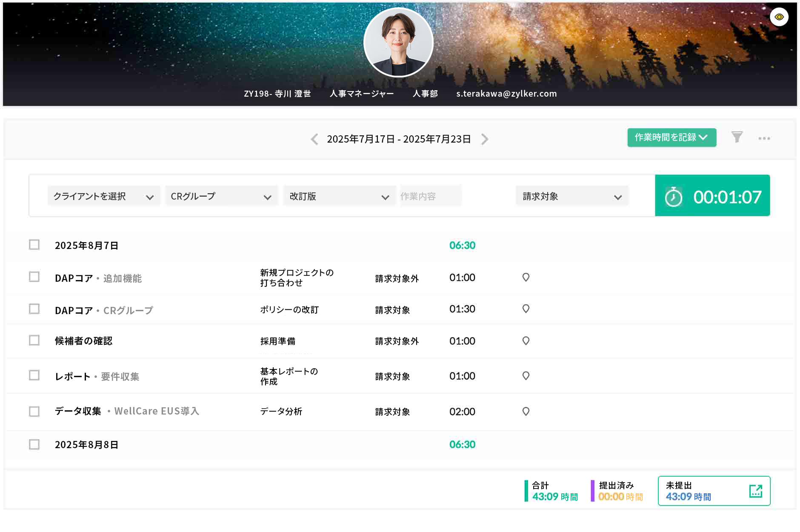The image size is (800, 532).
Task: Click the profile photo of 寺川 澄世
Action: 398,43
